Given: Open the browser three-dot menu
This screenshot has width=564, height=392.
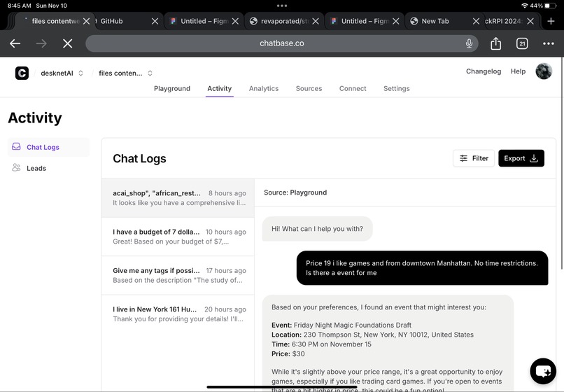Looking at the screenshot, I should [548, 43].
